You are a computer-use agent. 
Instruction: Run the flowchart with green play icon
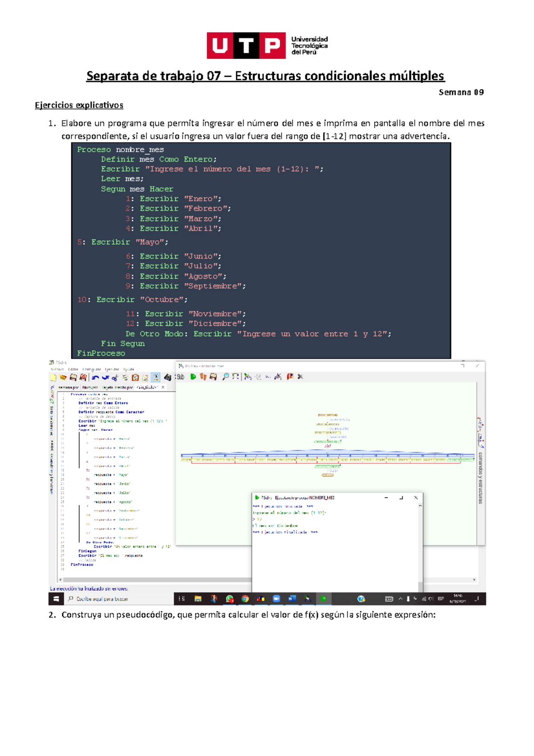pyautogui.click(x=193, y=377)
